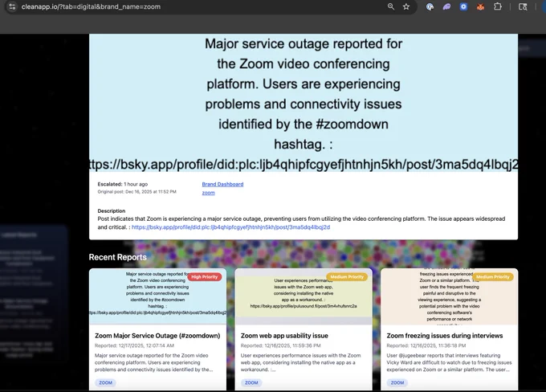Click the Medium Priority badge on web app usability card

pos(347,277)
